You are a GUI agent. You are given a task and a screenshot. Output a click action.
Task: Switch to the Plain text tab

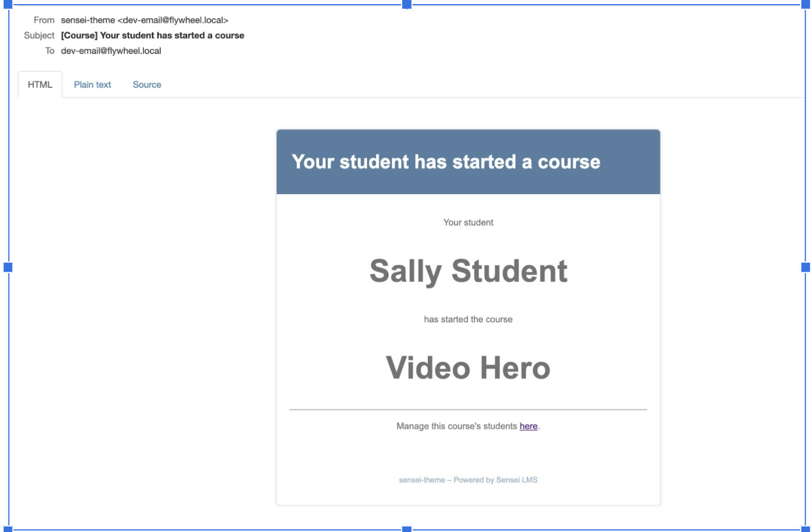(x=92, y=85)
